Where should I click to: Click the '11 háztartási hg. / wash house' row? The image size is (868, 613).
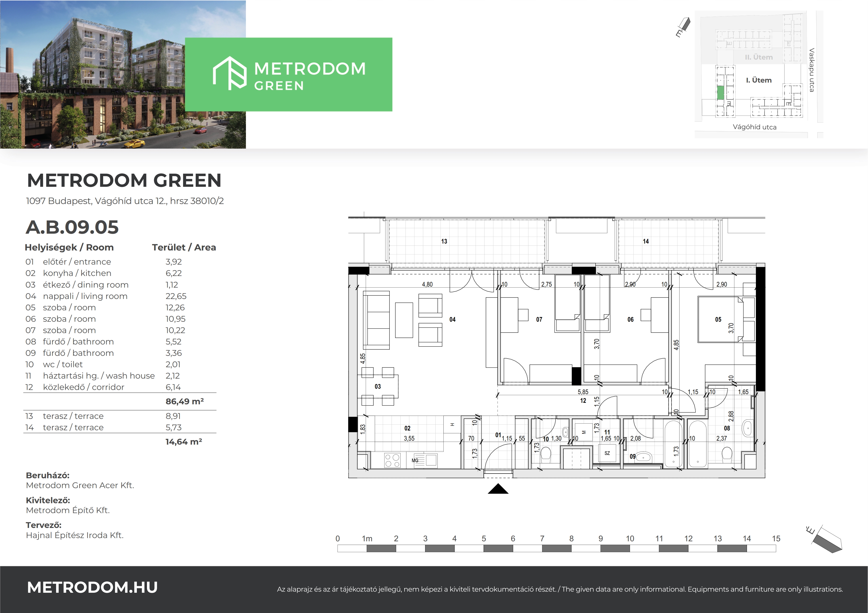click(120, 376)
